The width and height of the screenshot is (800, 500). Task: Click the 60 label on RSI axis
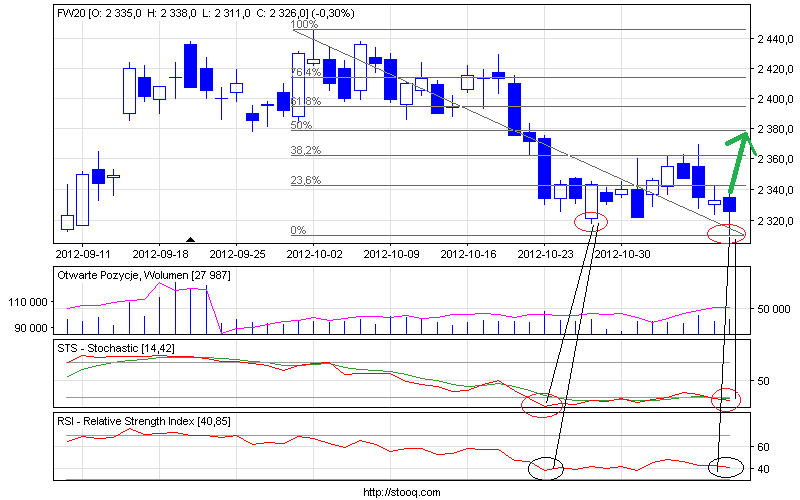click(x=763, y=447)
